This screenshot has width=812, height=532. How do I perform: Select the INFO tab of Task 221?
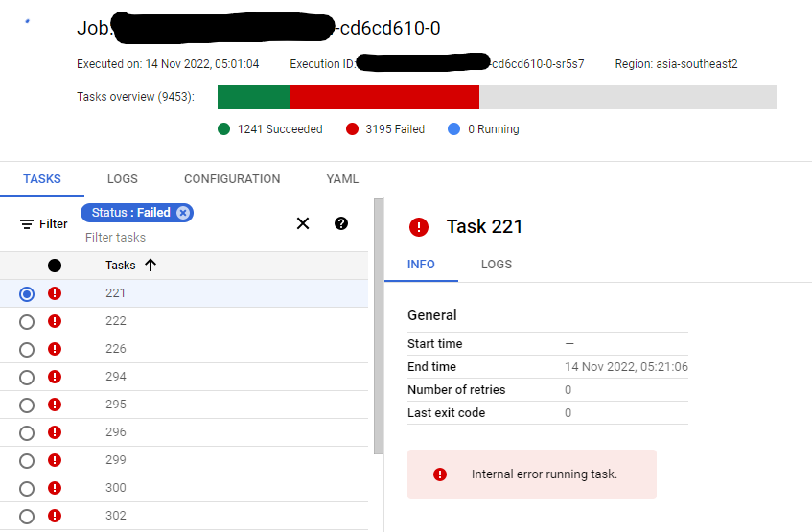coord(421,265)
